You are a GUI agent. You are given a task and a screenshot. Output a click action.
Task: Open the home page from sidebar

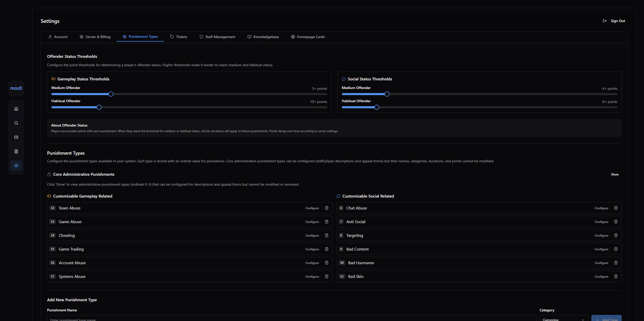coord(16,109)
